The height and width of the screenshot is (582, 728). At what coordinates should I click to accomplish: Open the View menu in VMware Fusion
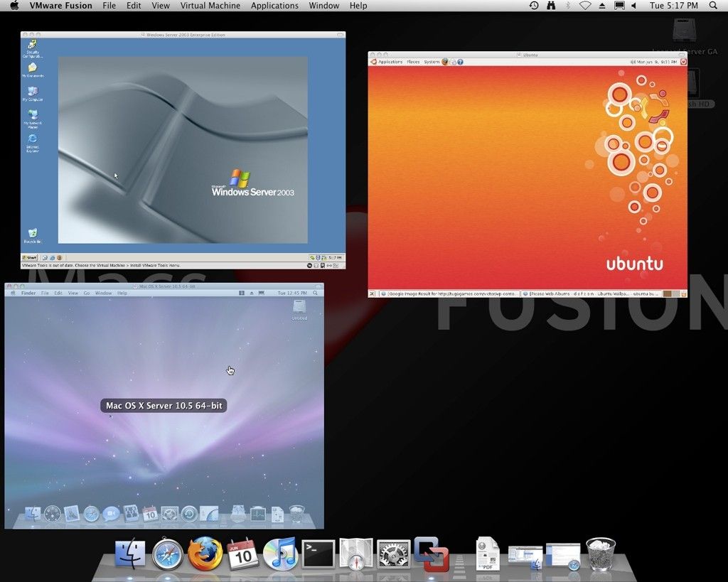coord(161,6)
